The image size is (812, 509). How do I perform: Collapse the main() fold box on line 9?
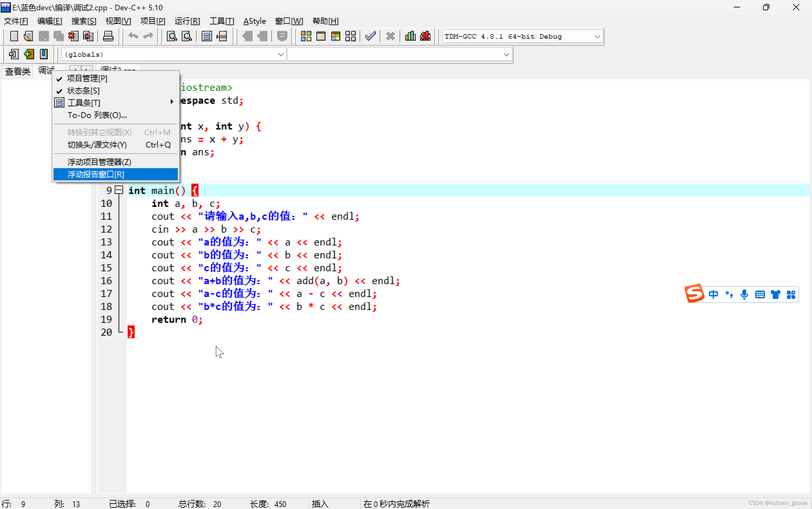click(119, 190)
